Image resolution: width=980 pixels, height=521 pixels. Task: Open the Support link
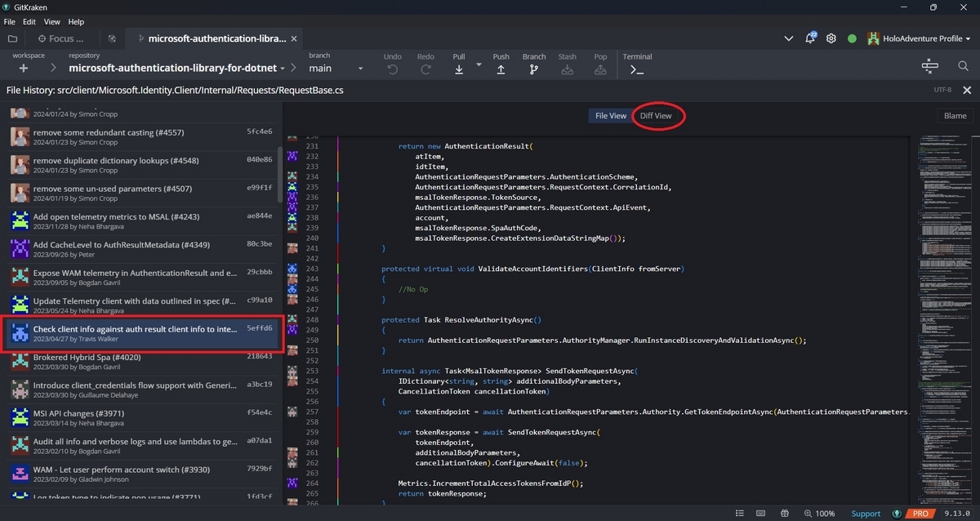(866, 514)
